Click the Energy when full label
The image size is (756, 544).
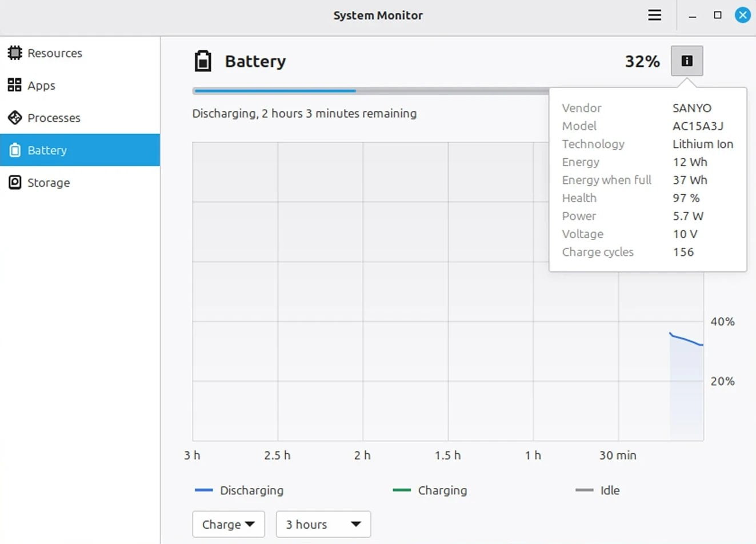click(607, 180)
